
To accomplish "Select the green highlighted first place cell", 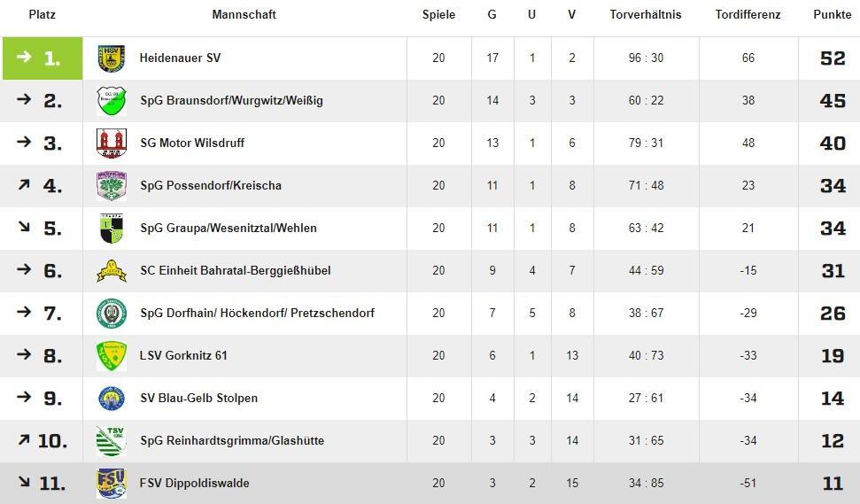I will (43, 58).
